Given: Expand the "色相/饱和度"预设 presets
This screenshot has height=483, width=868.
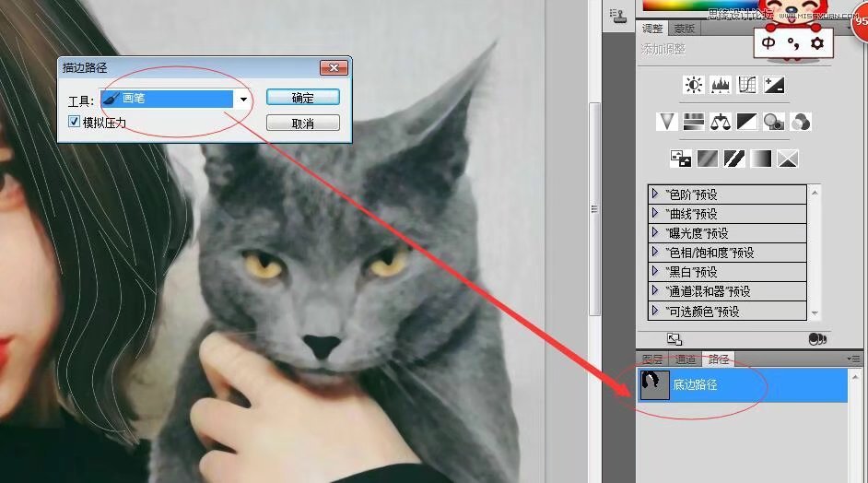Looking at the screenshot, I should click(x=655, y=252).
